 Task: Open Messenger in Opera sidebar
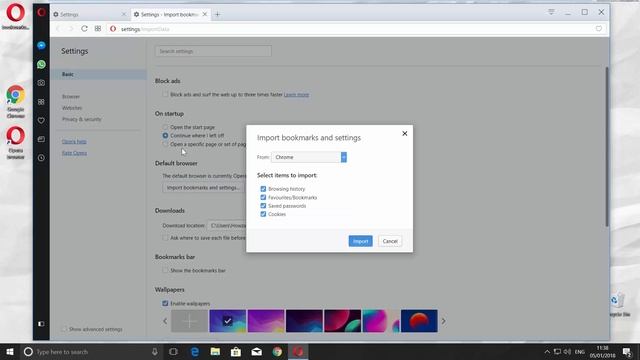click(41, 45)
